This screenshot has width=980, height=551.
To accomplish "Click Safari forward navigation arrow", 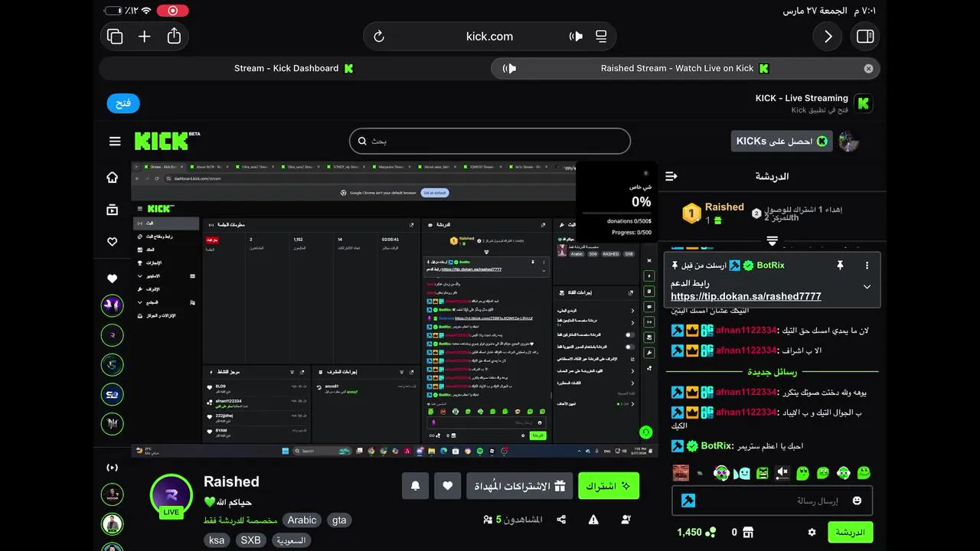I will click(x=828, y=36).
